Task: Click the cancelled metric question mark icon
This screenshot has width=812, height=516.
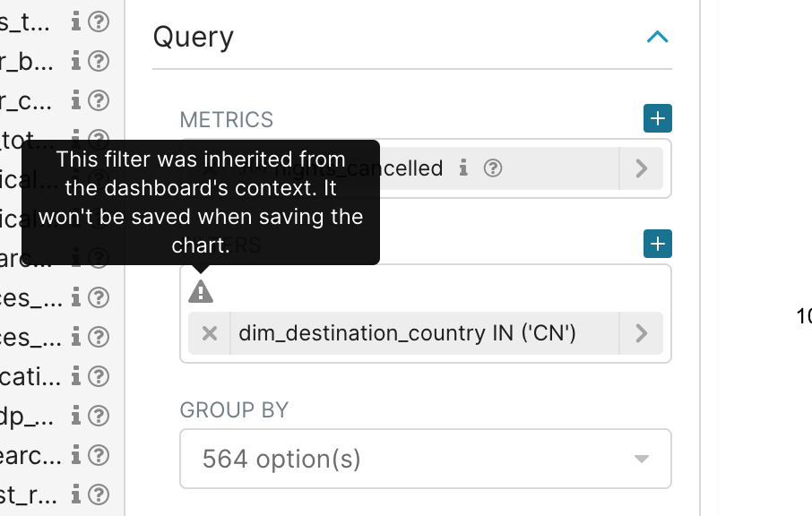Action: [x=492, y=168]
